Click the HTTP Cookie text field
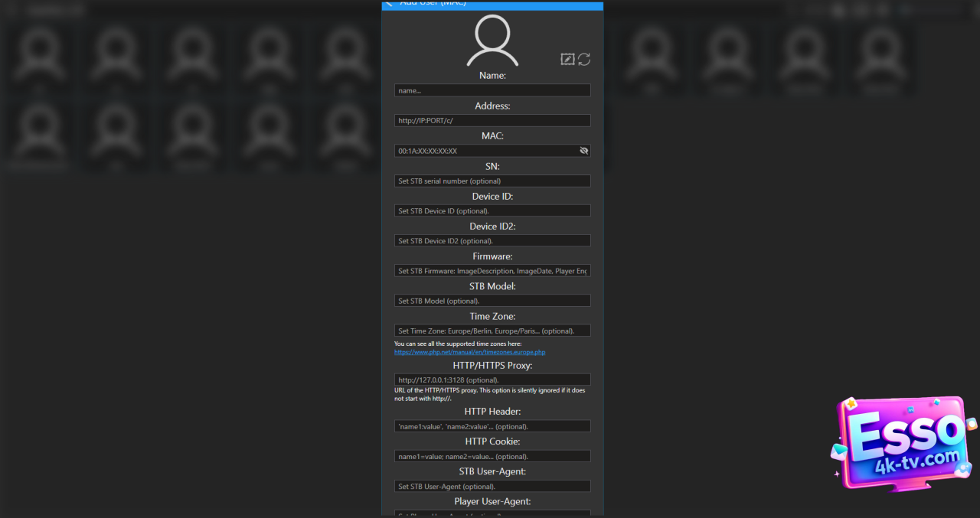Viewport: 980px width, 518px height. pyautogui.click(x=492, y=456)
